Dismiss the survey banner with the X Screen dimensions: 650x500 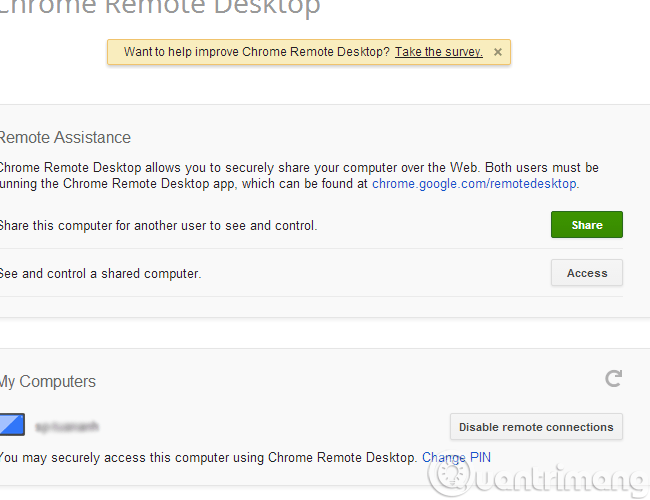pyautogui.click(x=498, y=52)
